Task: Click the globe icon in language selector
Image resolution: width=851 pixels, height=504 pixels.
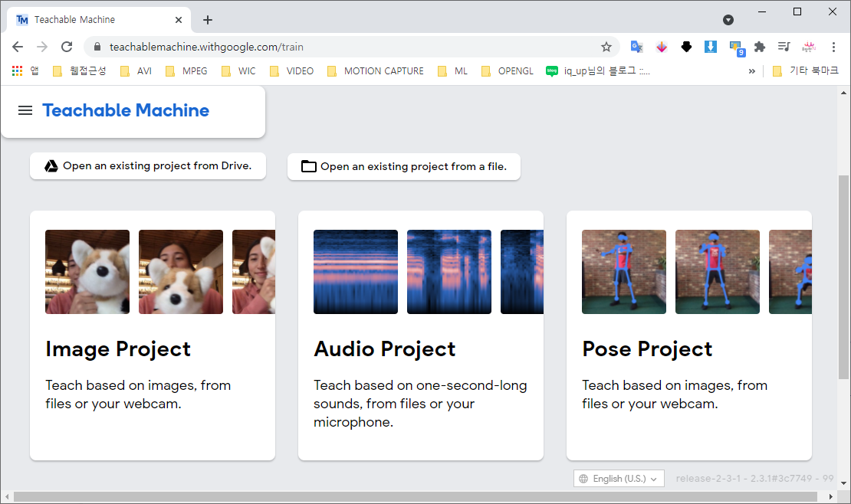Action: pos(583,479)
